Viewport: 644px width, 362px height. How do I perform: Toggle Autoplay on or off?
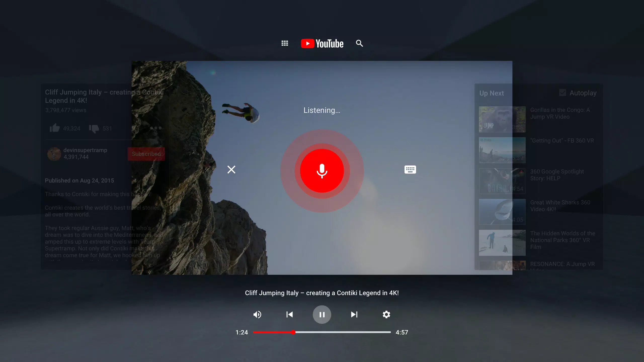tap(562, 93)
